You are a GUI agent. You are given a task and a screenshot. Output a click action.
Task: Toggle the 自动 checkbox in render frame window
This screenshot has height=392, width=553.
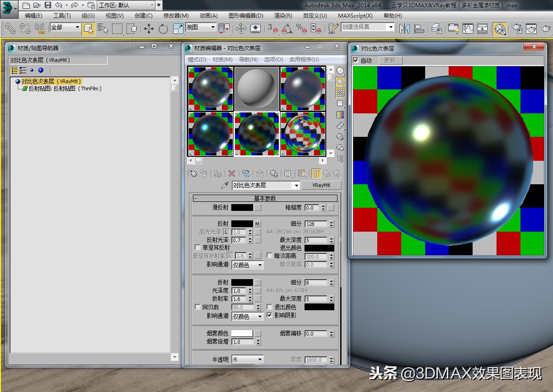pyautogui.click(x=356, y=60)
